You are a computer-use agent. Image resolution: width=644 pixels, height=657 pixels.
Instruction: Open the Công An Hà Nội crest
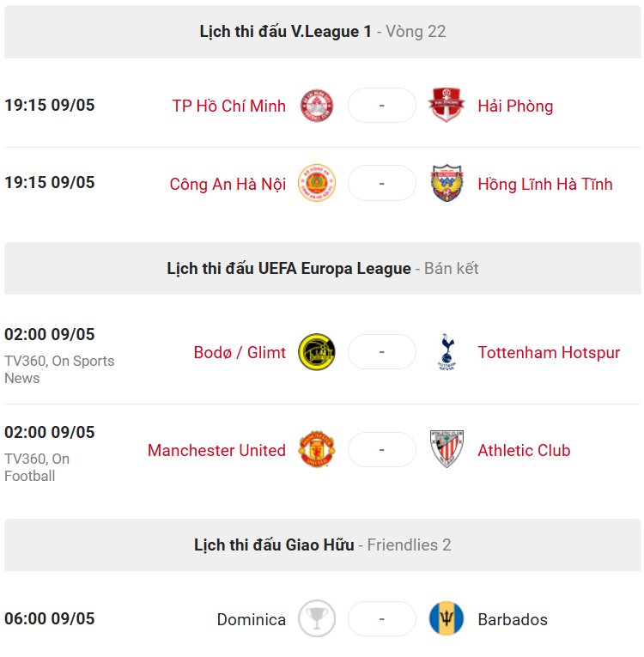[x=317, y=183]
